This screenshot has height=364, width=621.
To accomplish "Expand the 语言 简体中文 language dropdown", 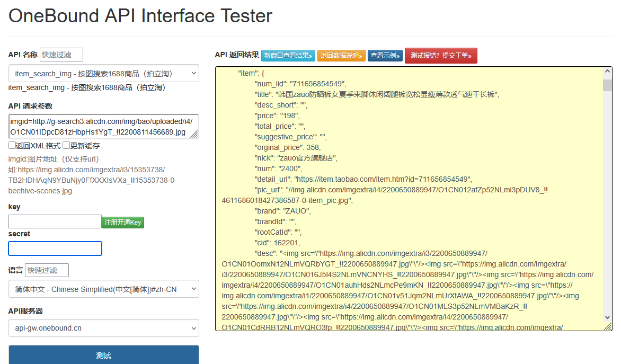I will pyautogui.click(x=104, y=289).
